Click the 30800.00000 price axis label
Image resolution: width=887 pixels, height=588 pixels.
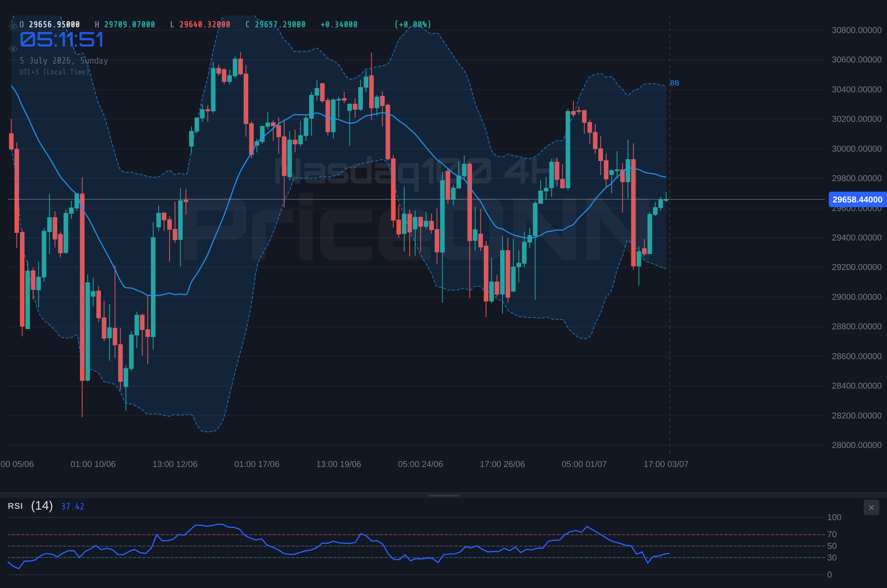click(857, 30)
